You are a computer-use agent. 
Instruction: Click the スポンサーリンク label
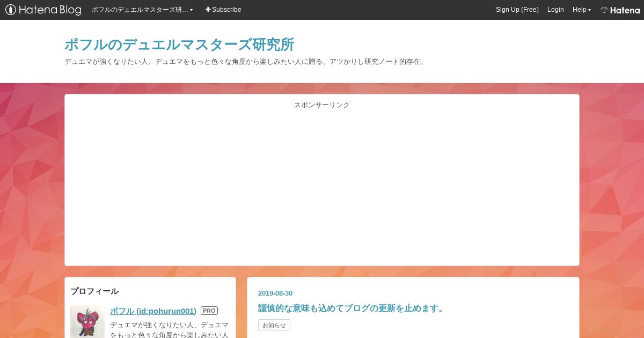pyautogui.click(x=321, y=105)
